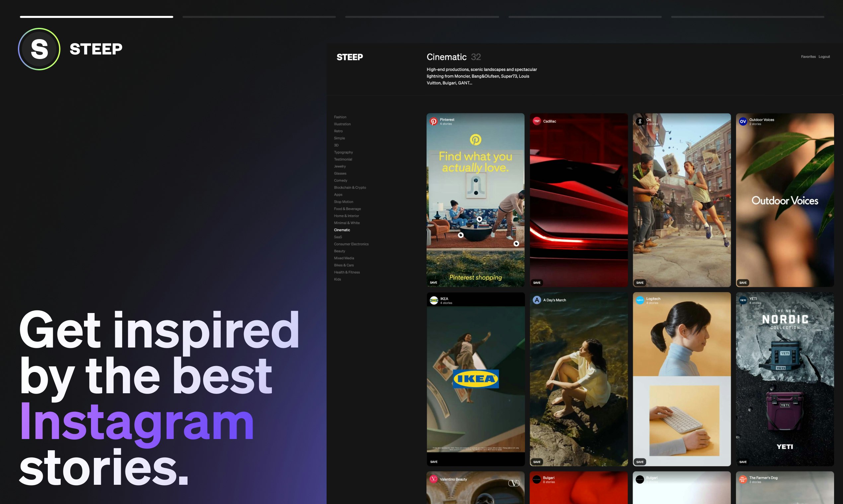
Task: Open the Cadillac profile avatar icon
Action: pos(537,121)
